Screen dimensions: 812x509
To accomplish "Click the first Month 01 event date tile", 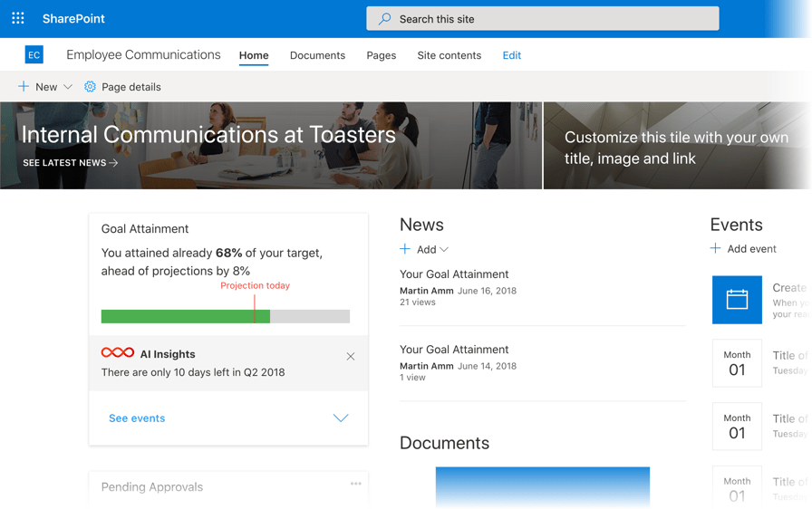I will [x=737, y=362].
